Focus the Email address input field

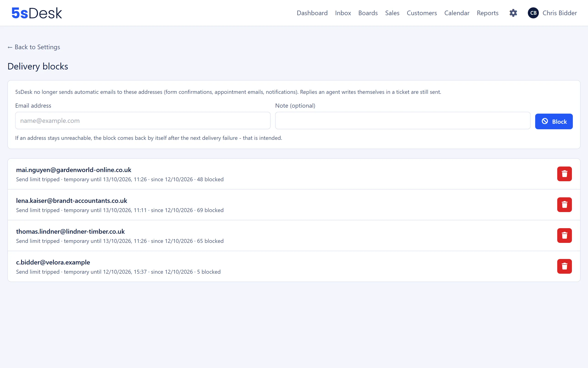click(x=143, y=121)
